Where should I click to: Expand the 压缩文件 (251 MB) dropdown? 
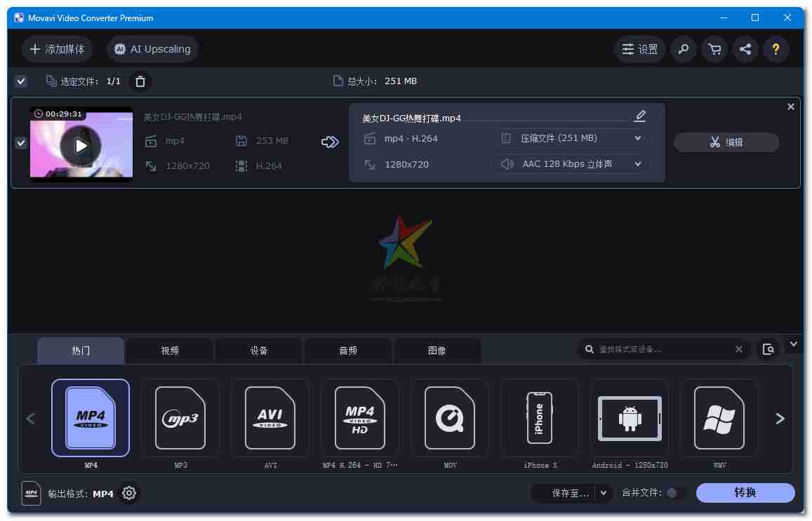[x=571, y=139]
